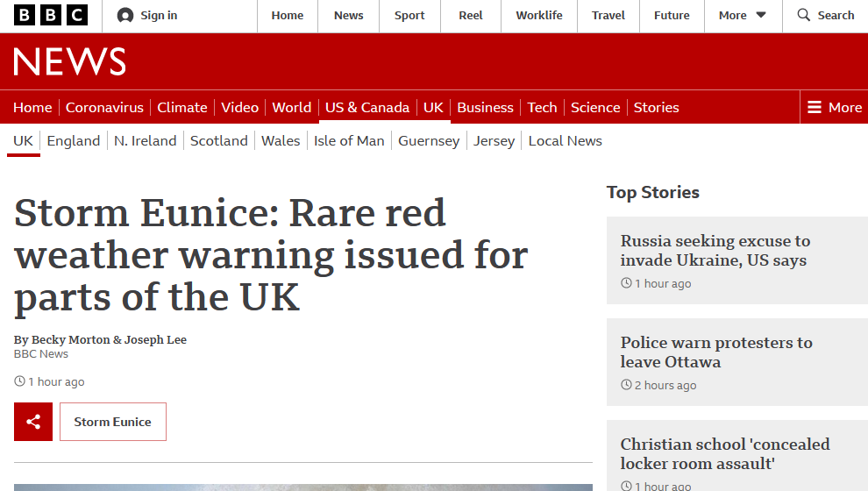868x491 pixels.
Task: Open Home in top BBC navigation
Action: (288, 16)
